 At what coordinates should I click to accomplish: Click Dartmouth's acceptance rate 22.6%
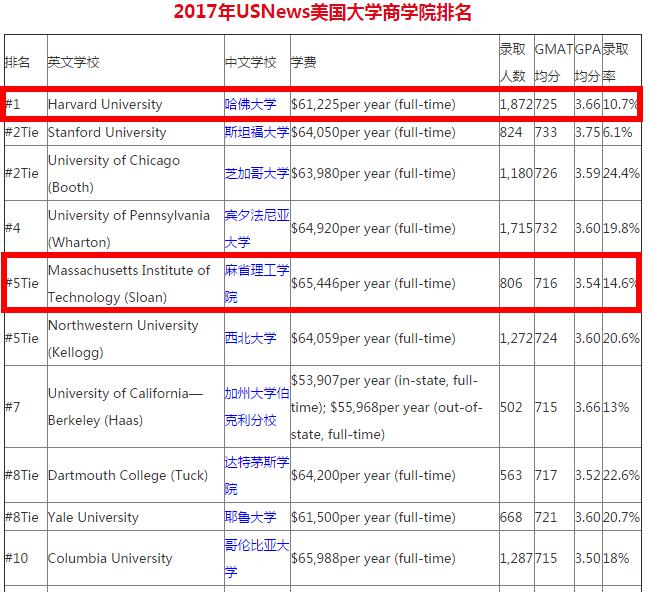(622, 475)
